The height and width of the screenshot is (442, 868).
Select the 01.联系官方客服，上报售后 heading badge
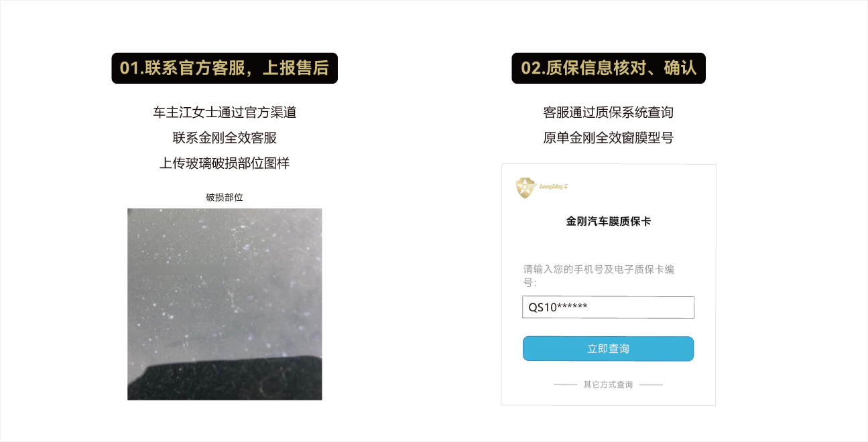coord(225,68)
